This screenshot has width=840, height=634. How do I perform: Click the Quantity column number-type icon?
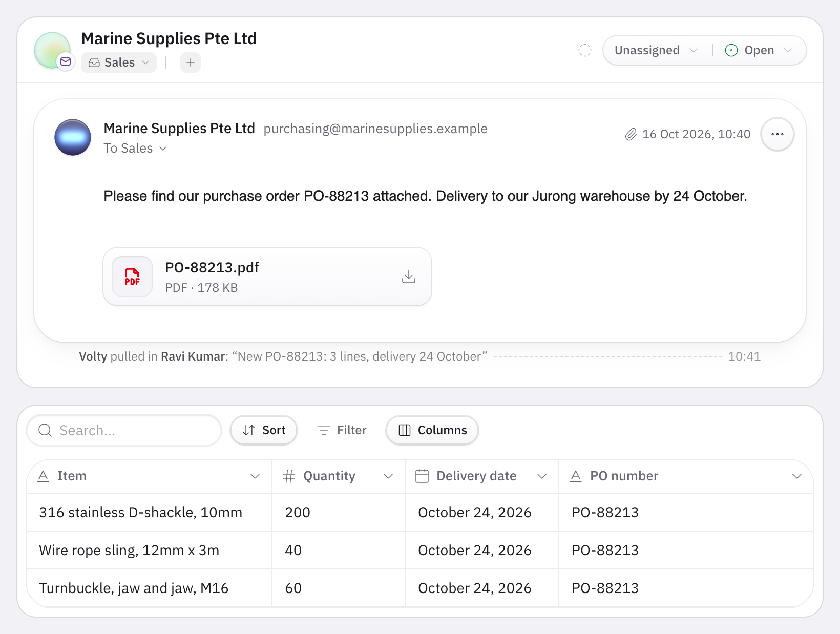[289, 476]
